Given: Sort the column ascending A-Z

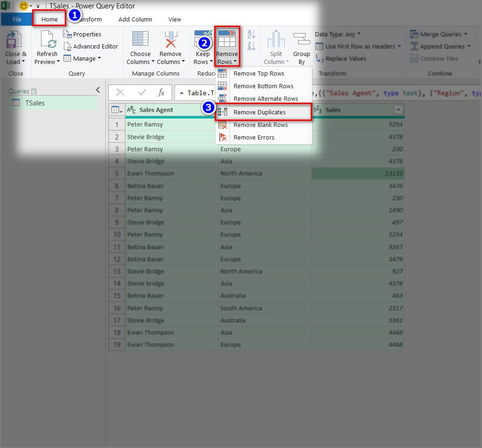Looking at the screenshot, I should 251,34.
